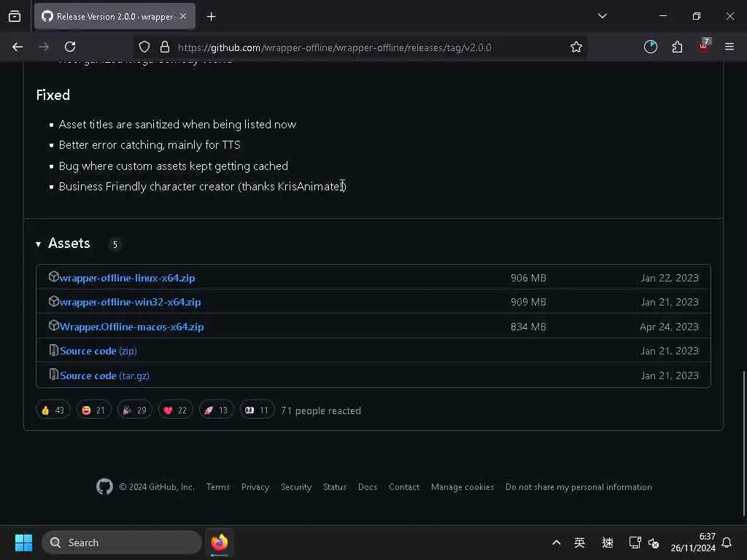Viewport: 747px width, 560px height.
Task: Open the Docs footer link
Action: (x=368, y=486)
